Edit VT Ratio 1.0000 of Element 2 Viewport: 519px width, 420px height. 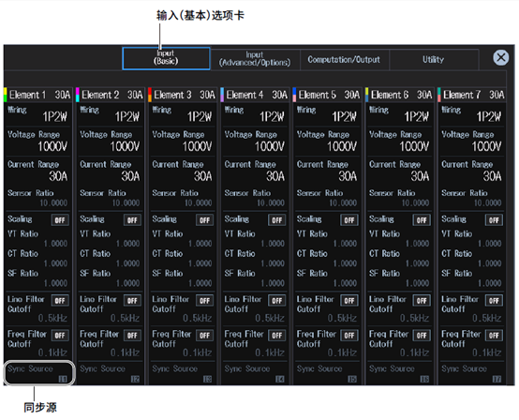(111, 239)
